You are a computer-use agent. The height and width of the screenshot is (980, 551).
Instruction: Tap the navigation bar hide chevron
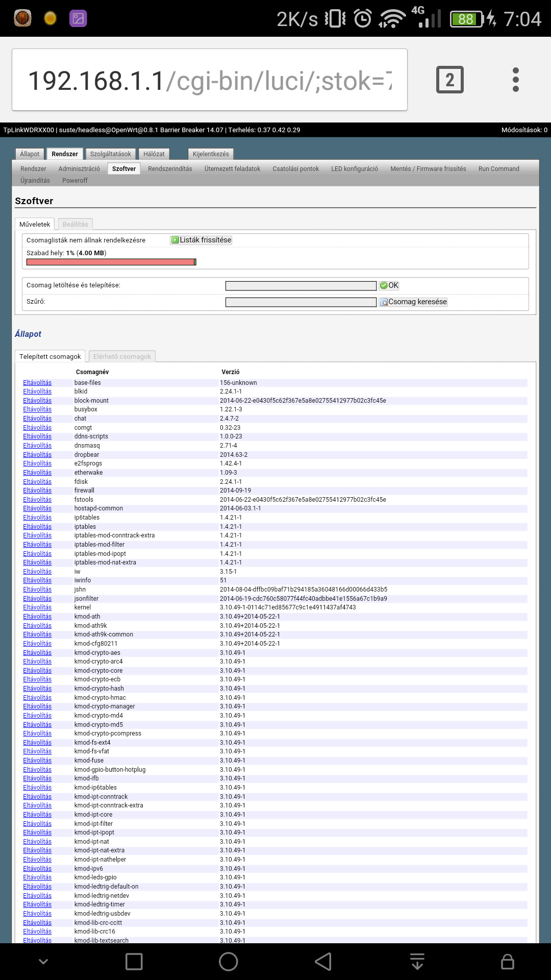point(43,962)
